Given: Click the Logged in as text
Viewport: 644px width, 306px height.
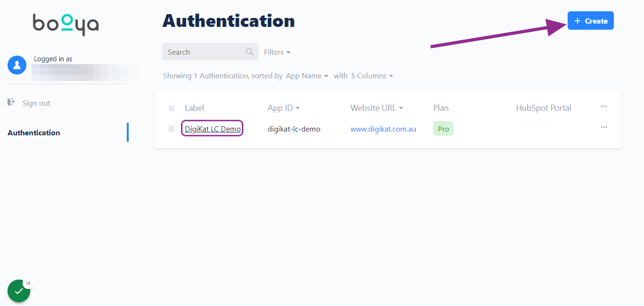Looking at the screenshot, I should [53, 59].
